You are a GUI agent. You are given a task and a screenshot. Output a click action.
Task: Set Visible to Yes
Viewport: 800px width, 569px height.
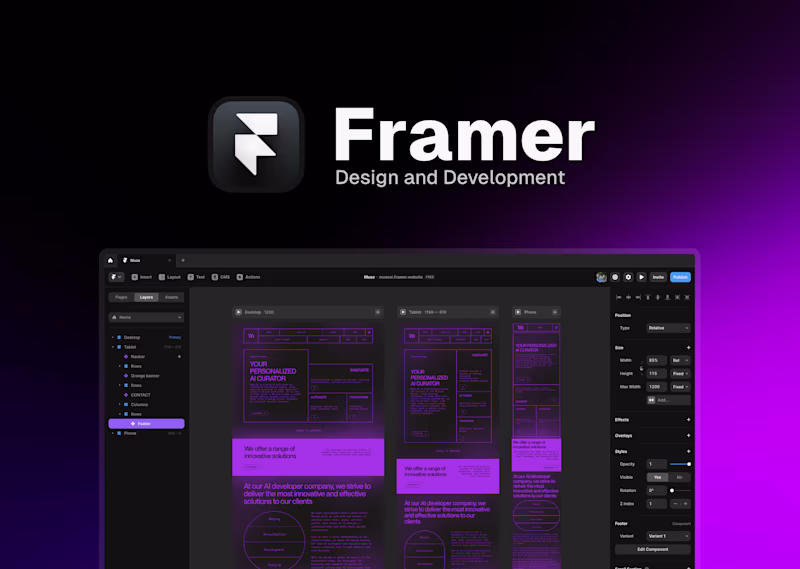658,477
